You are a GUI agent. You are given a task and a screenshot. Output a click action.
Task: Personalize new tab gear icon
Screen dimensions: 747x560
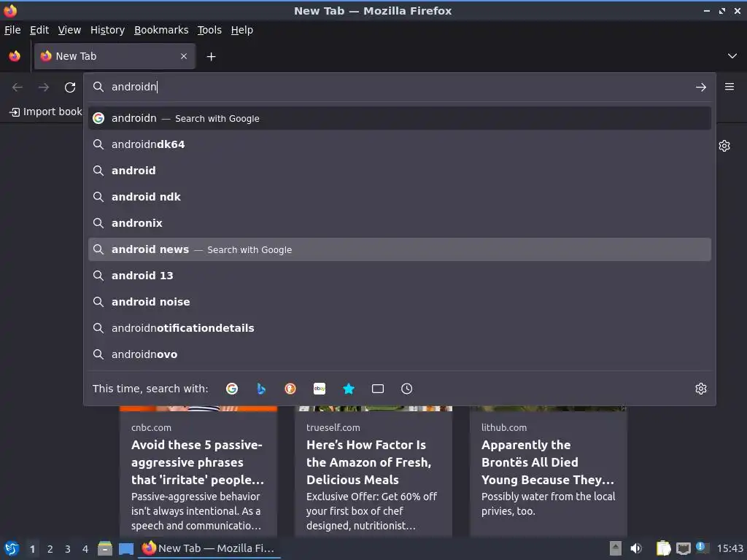pyautogui.click(x=724, y=146)
